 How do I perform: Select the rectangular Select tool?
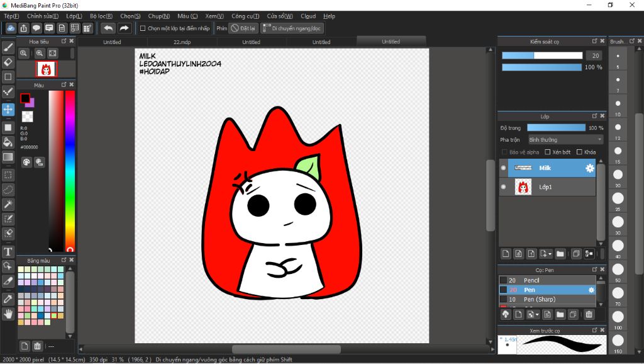tap(8, 175)
